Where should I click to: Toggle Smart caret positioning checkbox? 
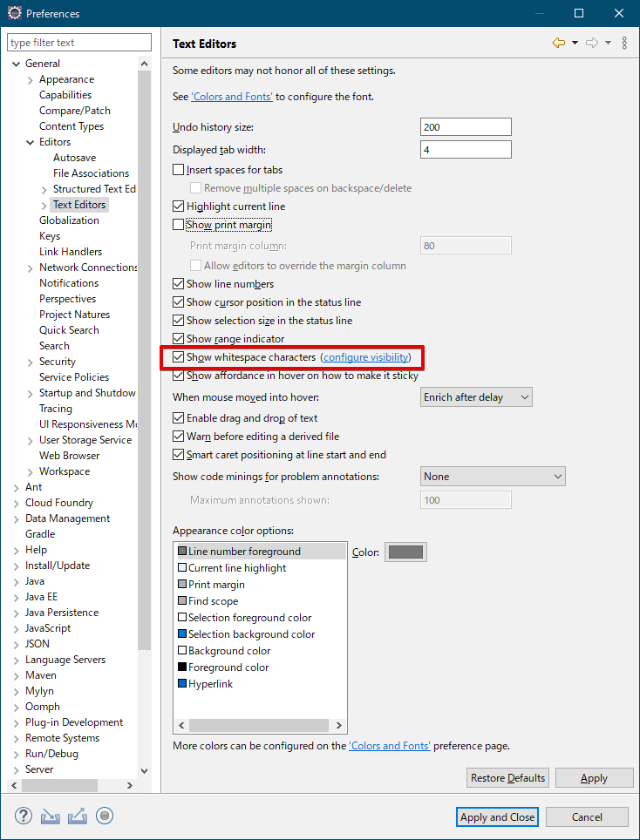pos(179,454)
